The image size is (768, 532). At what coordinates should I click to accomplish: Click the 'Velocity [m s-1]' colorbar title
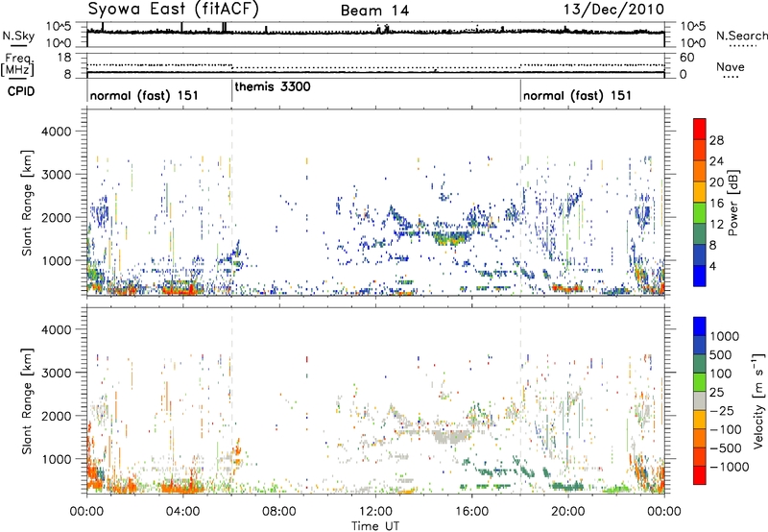tap(758, 400)
